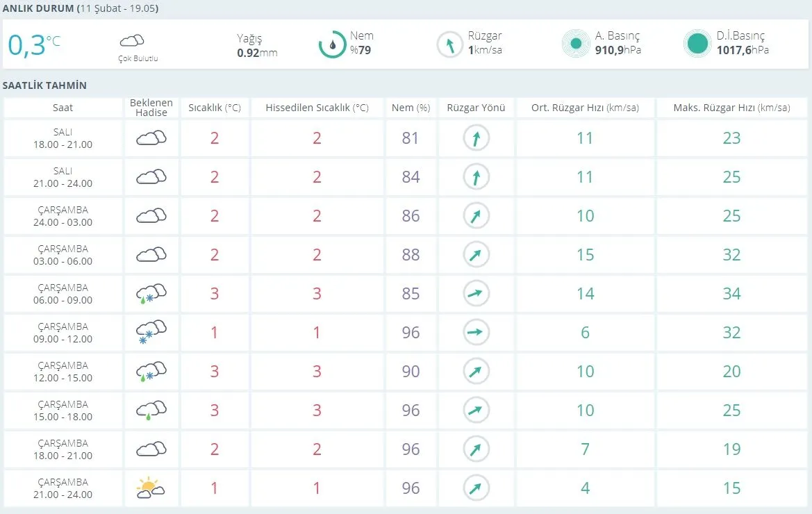
Task: Click the current temperature 0,3 °C reading
Action: pos(33,44)
